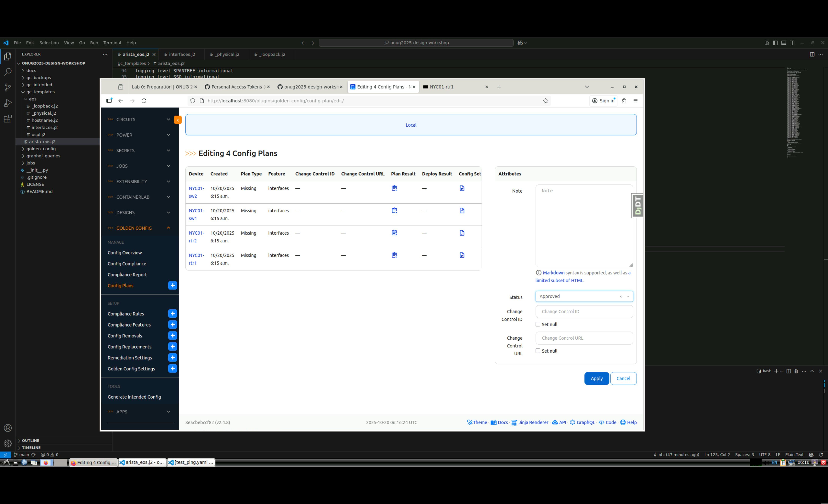Image resolution: width=828 pixels, height=504 pixels.
Task: Expand the golden_config folder in Explorer
Action: 41,149
